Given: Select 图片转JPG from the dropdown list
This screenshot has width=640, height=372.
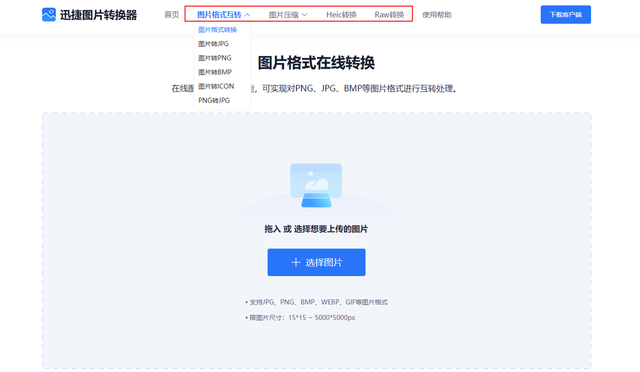Looking at the screenshot, I should [213, 44].
